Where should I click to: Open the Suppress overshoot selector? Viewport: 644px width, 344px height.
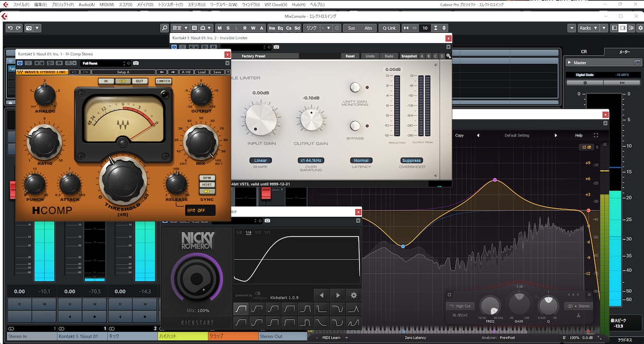pos(411,161)
